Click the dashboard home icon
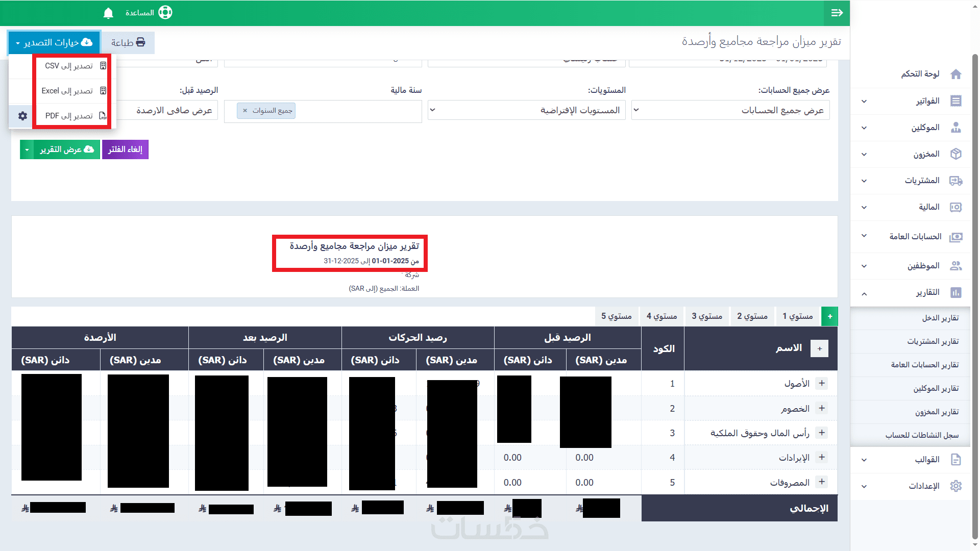The width and height of the screenshot is (980, 551). (955, 74)
